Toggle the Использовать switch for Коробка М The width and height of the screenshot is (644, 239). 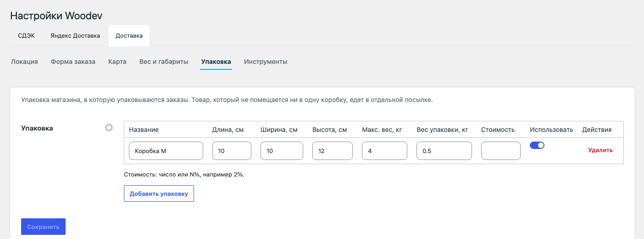(x=537, y=145)
